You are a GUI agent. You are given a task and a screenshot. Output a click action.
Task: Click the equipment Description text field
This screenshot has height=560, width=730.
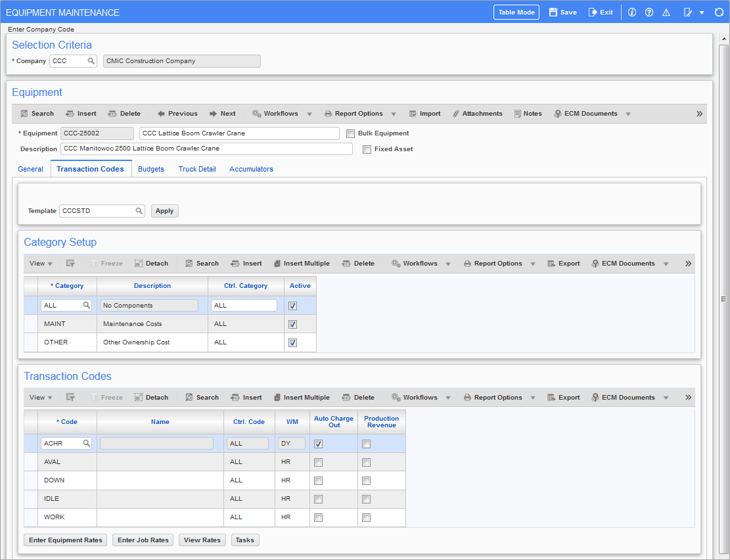coord(206,149)
